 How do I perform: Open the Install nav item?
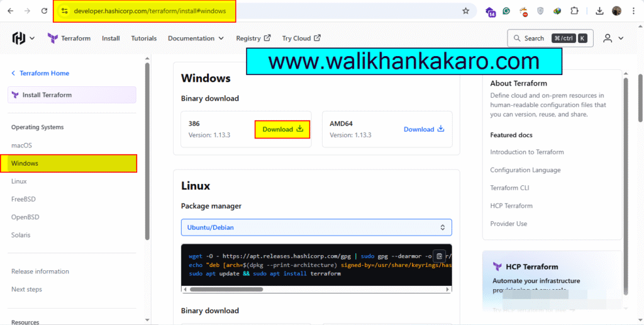pyautogui.click(x=111, y=38)
